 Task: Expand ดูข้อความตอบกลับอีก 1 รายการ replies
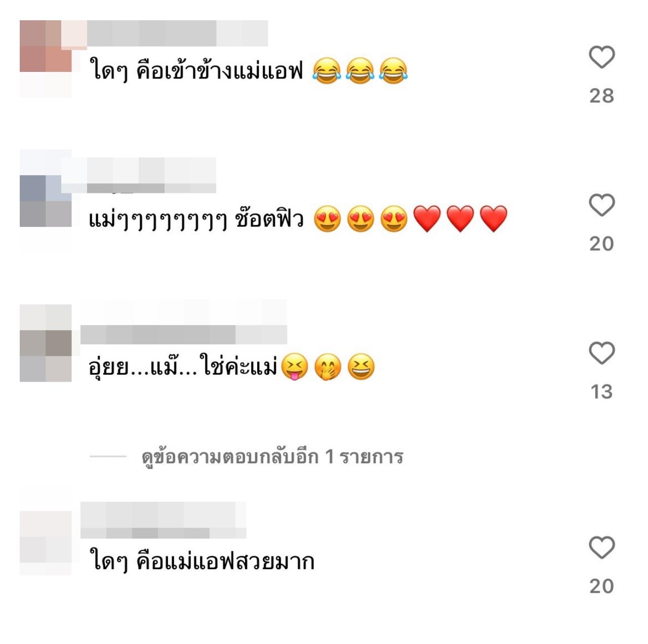(x=272, y=457)
